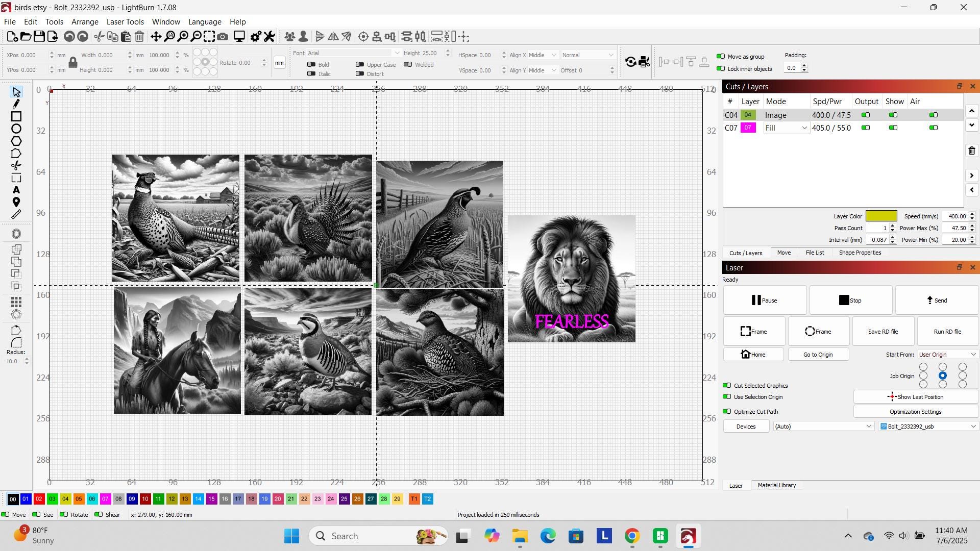The height and width of the screenshot is (551, 980).
Task: Open the Laser Tools menu
Action: [125, 22]
